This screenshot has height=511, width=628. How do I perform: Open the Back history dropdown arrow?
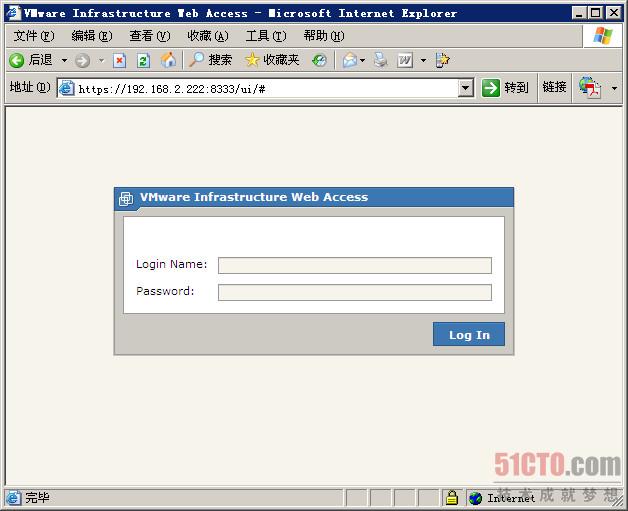tap(64, 60)
